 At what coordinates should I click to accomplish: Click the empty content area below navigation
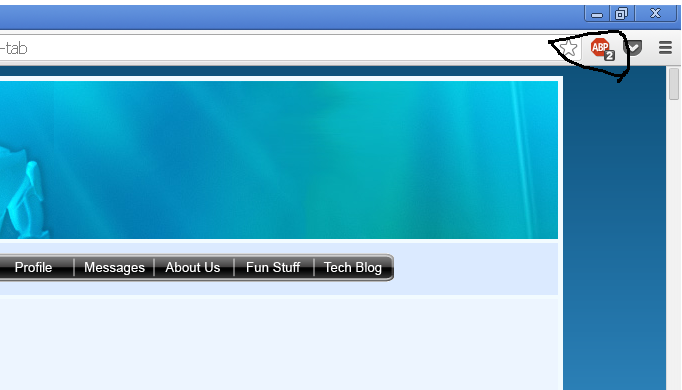click(x=279, y=343)
